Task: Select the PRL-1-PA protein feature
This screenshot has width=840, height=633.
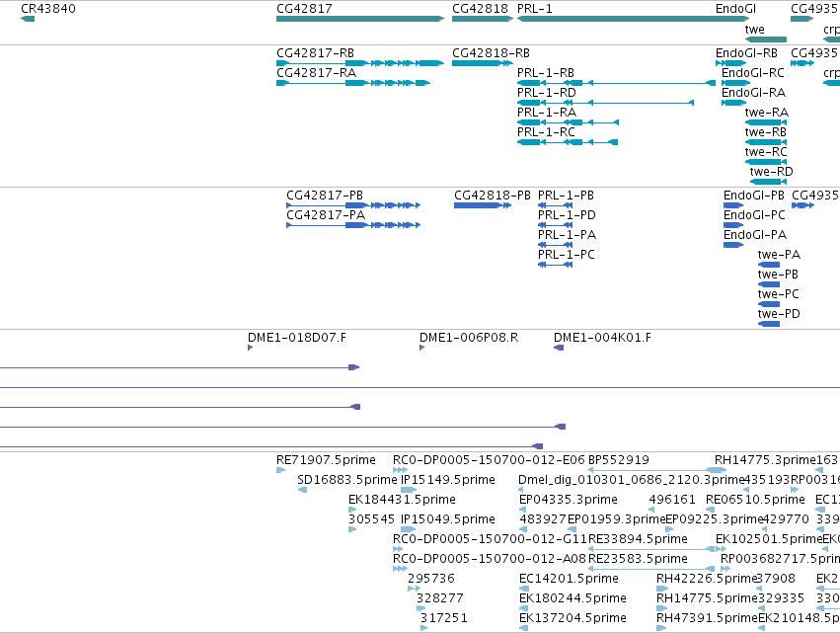Action: (555, 245)
